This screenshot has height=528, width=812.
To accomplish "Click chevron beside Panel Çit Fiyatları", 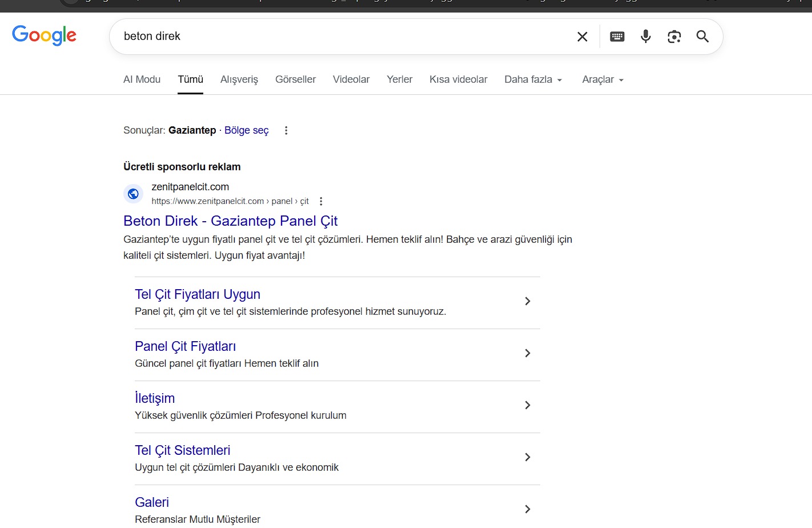I will tap(527, 353).
